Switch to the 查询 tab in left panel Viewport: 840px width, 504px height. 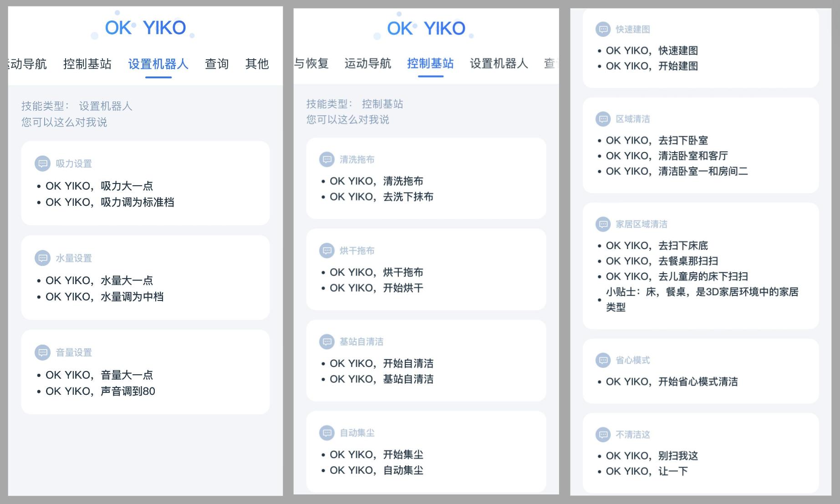217,64
